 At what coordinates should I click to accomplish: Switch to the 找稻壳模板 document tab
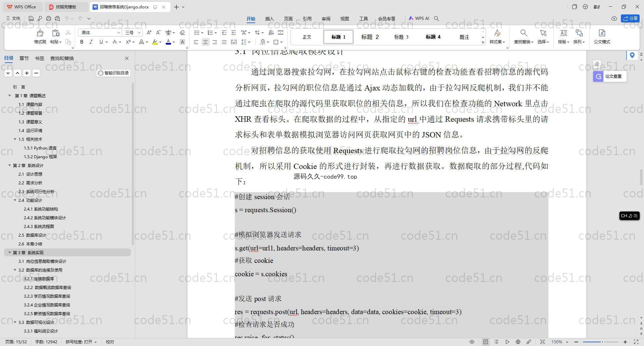click(x=66, y=7)
